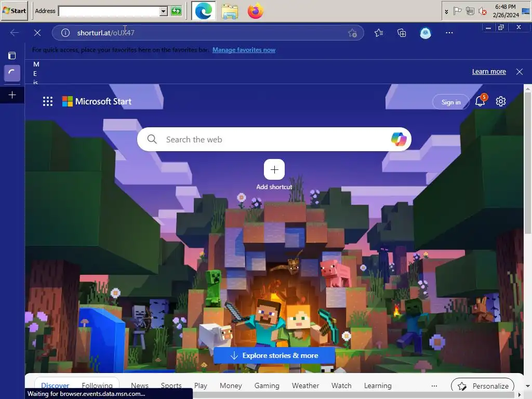Open the Favorites list icon
Viewport: 532px width, 399px height.
coord(379,33)
